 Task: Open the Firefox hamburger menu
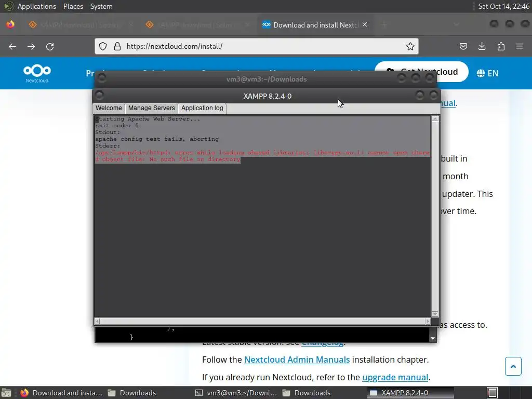[520, 46]
